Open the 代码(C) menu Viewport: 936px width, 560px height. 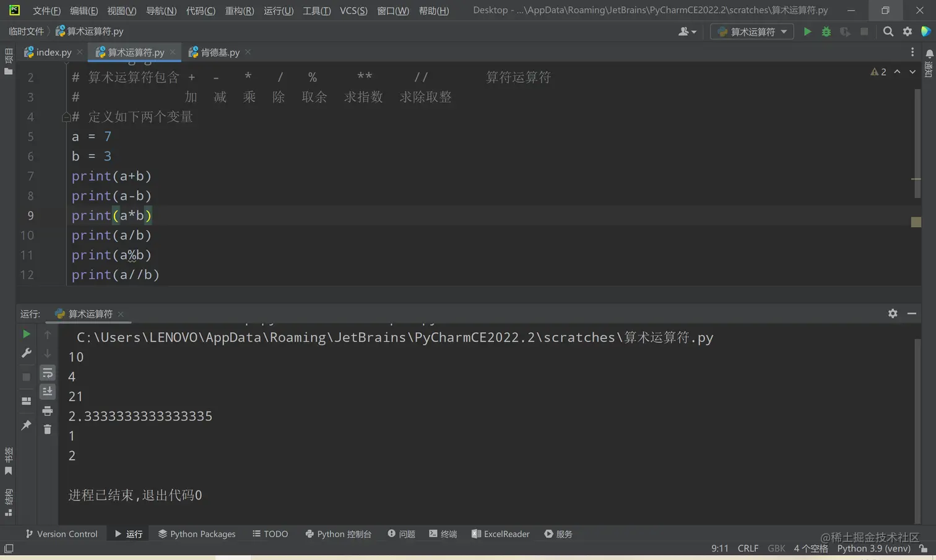[201, 11]
